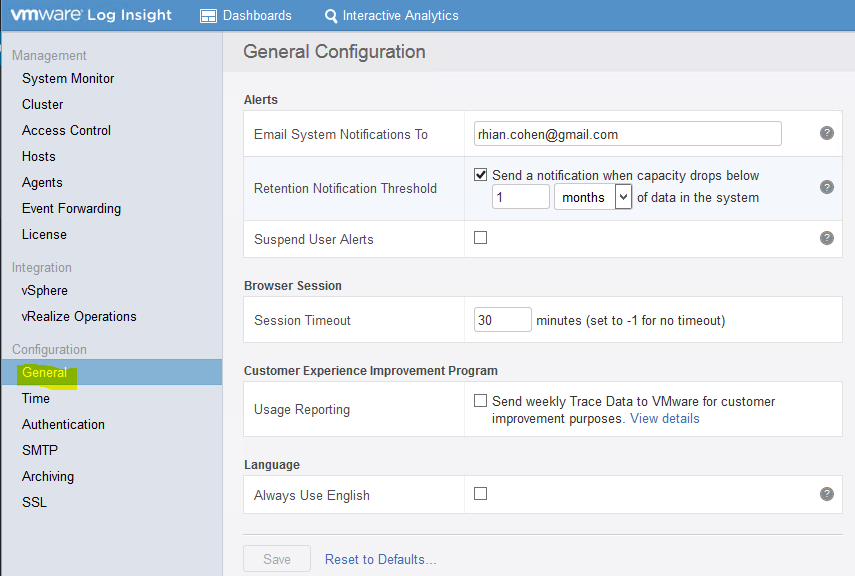Open help for Always Use English
This screenshot has height=576, width=855.
(827, 494)
